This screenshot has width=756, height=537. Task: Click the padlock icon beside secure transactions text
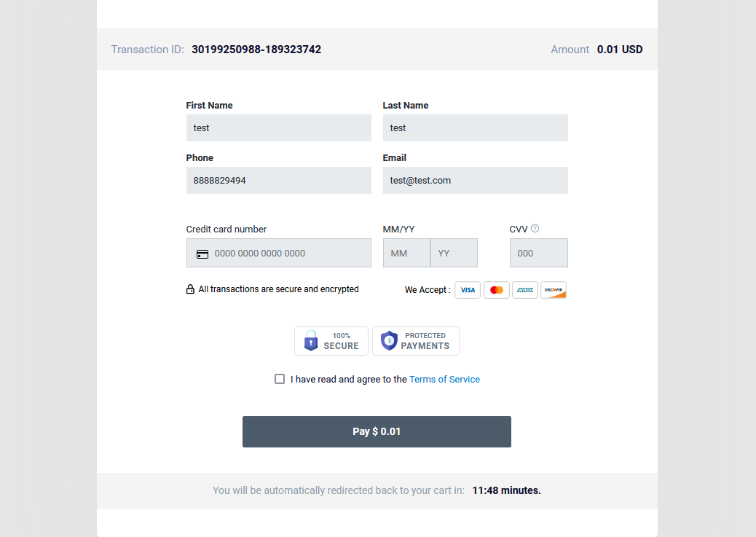pyautogui.click(x=190, y=289)
